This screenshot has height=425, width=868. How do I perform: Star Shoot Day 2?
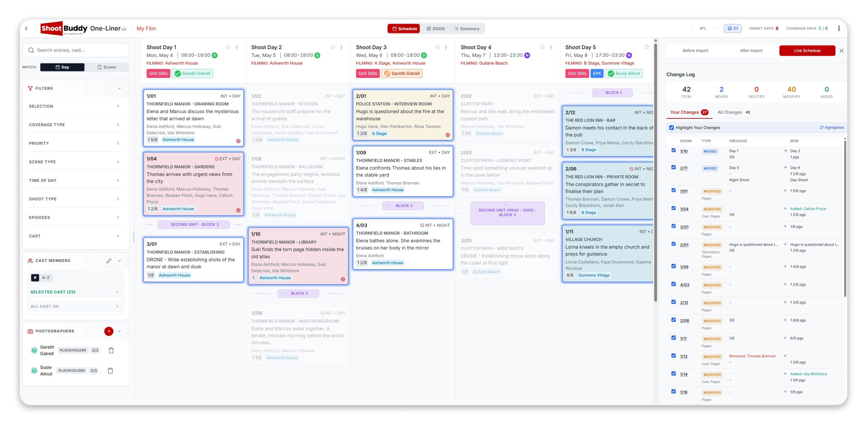point(333,47)
